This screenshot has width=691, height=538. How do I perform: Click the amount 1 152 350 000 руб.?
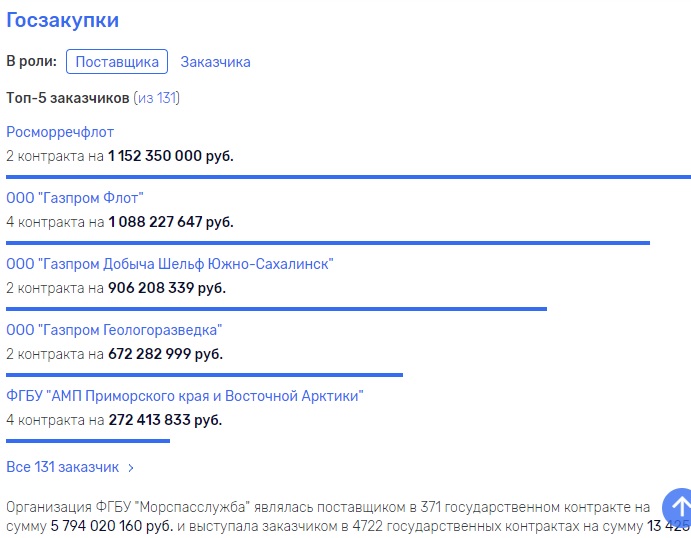pyautogui.click(x=171, y=156)
